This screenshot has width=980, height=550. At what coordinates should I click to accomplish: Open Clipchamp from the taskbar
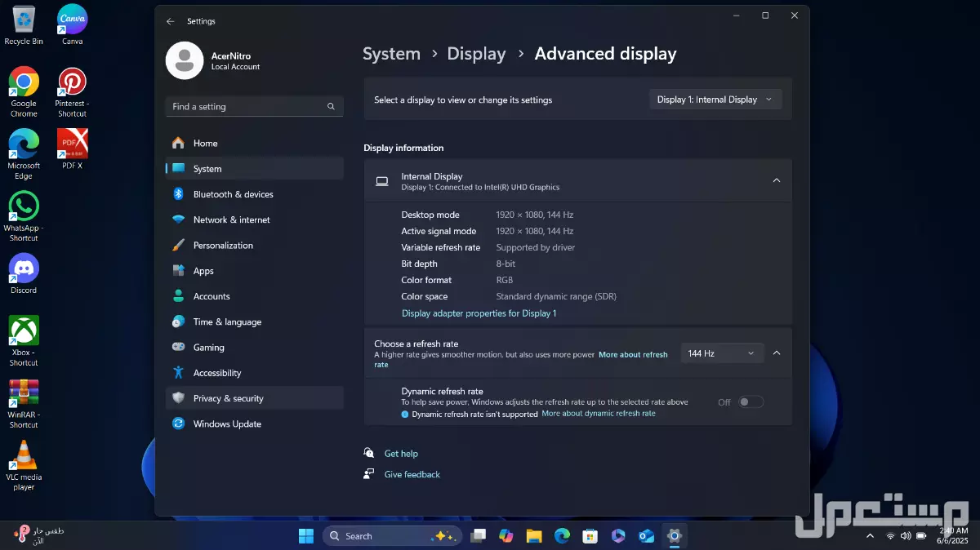tap(618, 536)
